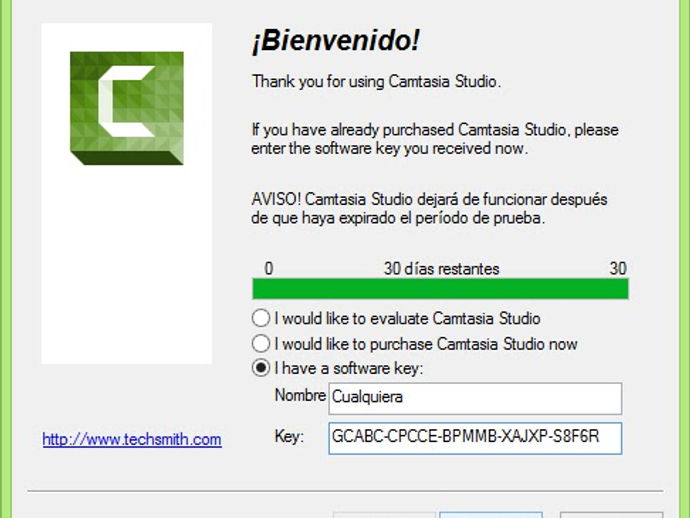The height and width of the screenshot is (518, 690).
Task: Click the rightmost button at dialog bottom
Action: pos(612,515)
